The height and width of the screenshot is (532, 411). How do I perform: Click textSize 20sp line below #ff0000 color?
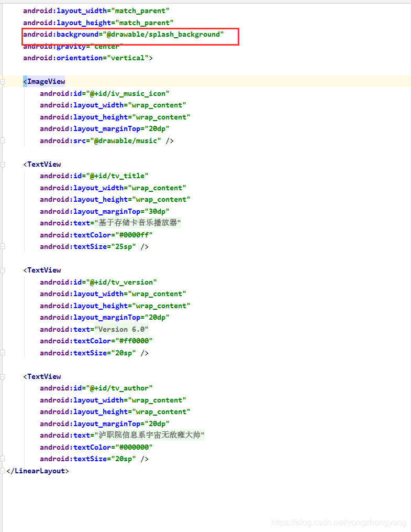(x=94, y=353)
